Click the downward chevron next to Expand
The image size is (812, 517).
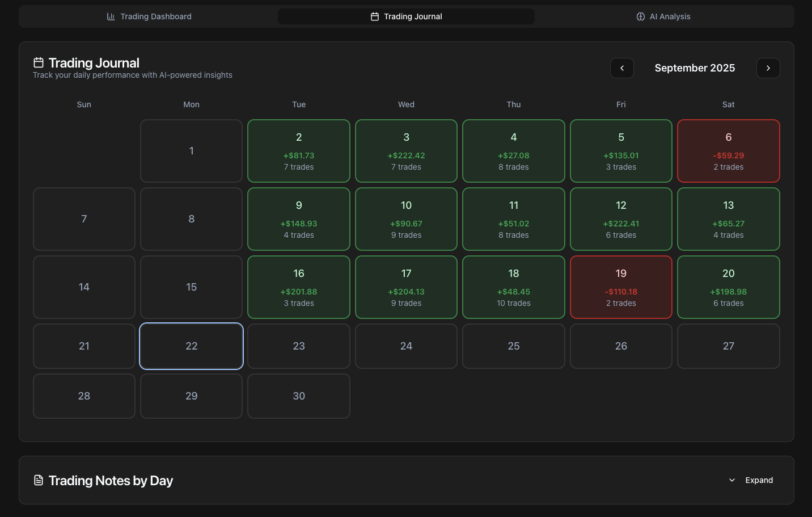(x=731, y=480)
